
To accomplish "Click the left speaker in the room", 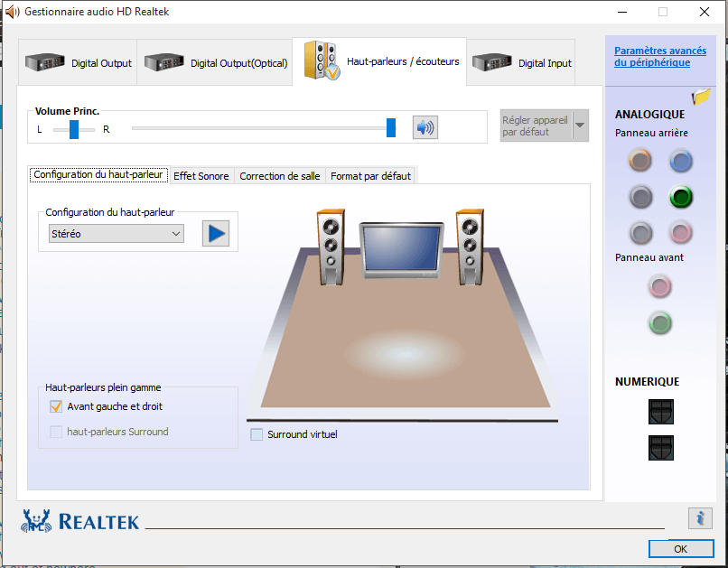I will [331, 247].
